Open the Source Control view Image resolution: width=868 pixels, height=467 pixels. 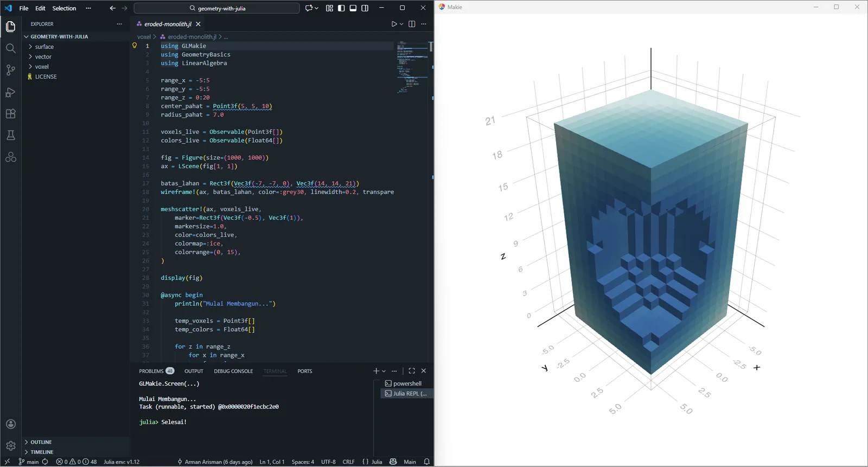tap(10, 70)
